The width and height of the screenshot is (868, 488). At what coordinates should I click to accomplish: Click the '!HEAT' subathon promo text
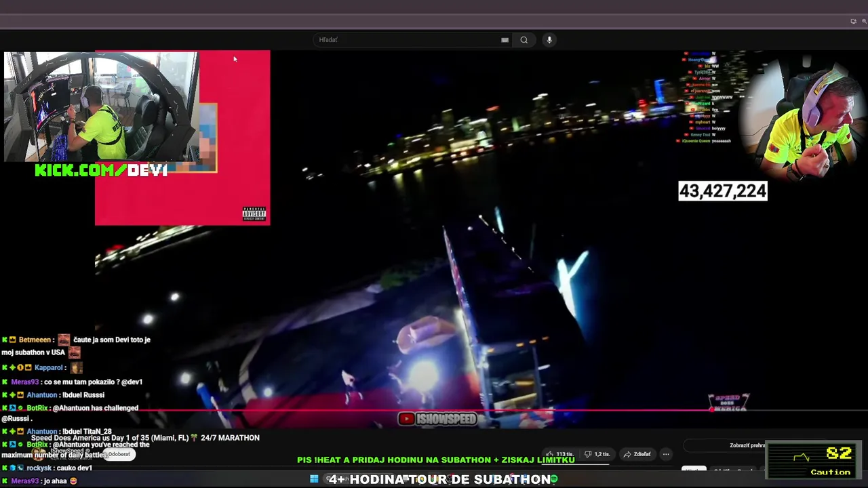435,460
